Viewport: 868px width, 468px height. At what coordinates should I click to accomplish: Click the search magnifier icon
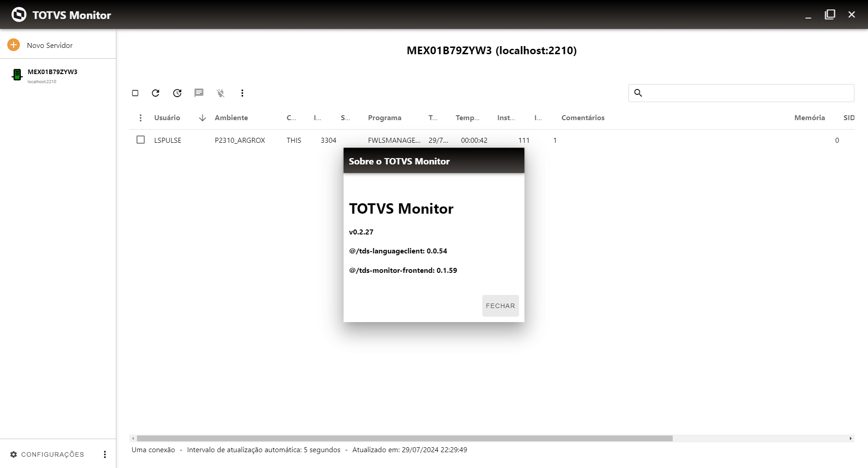coord(638,93)
